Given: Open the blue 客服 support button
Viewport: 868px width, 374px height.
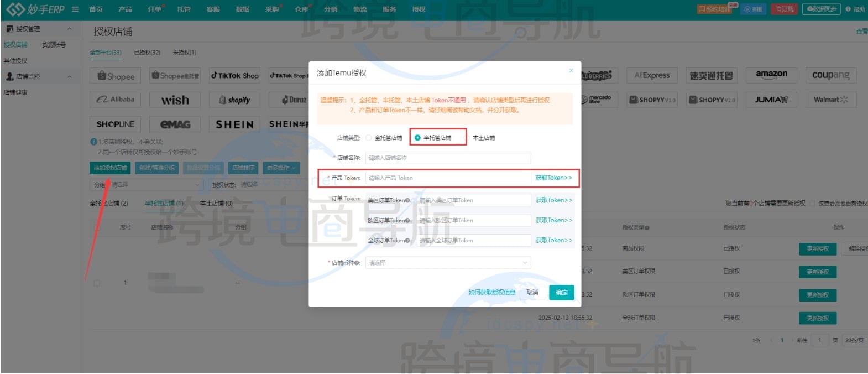Looking at the screenshot, I should pyautogui.click(x=753, y=9).
